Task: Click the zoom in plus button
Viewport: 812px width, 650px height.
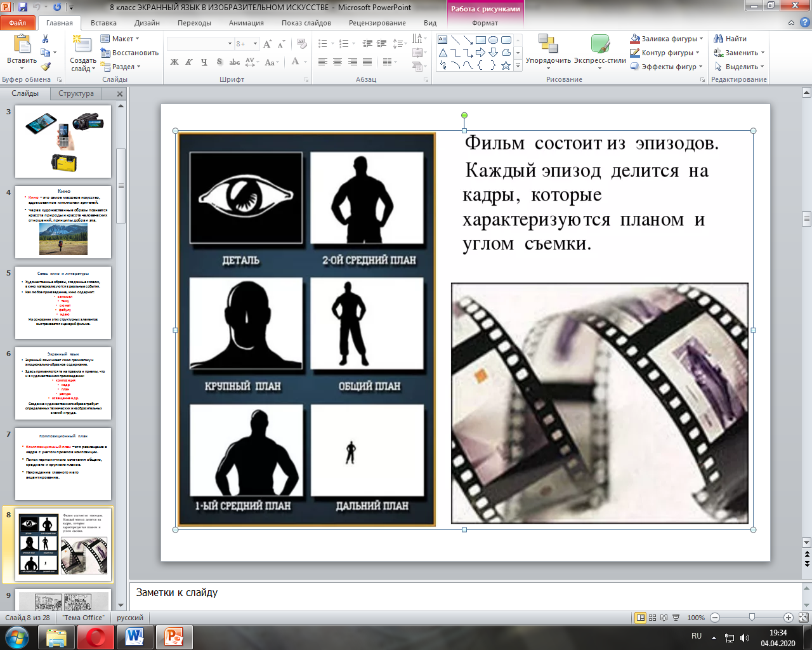Action: [789, 618]
